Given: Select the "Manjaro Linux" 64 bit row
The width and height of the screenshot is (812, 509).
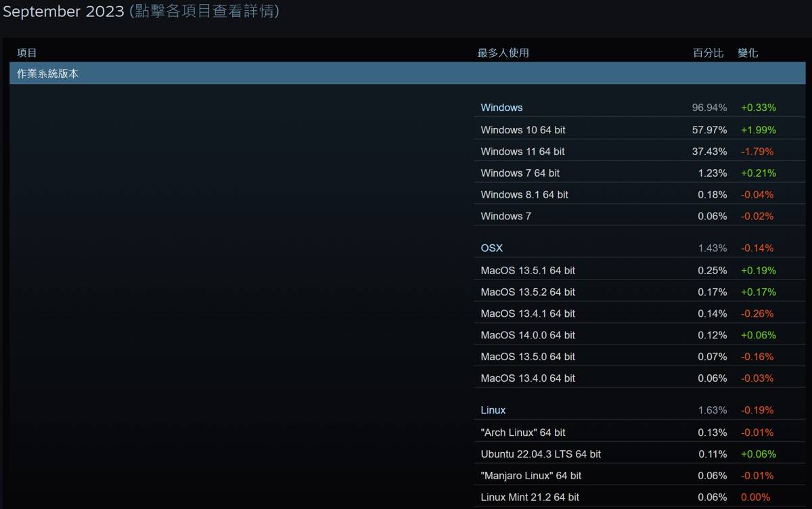Looking at the screenshot, I should [x=639, y=476].
